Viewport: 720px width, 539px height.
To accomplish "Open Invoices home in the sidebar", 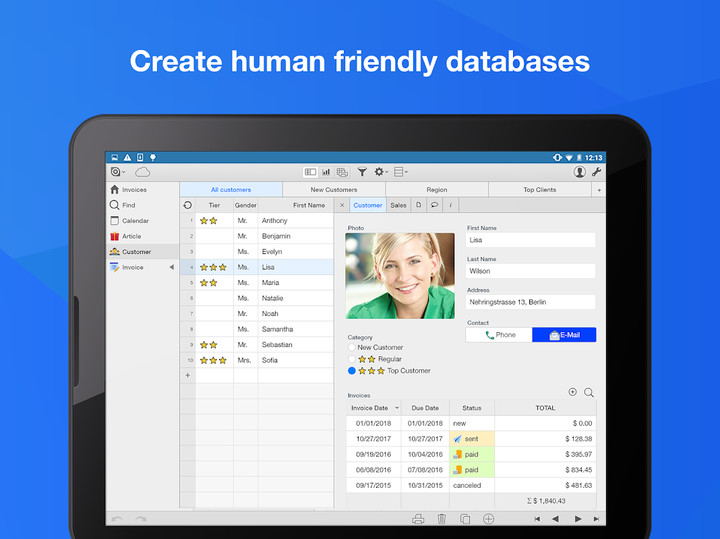I will pos(142,190).
